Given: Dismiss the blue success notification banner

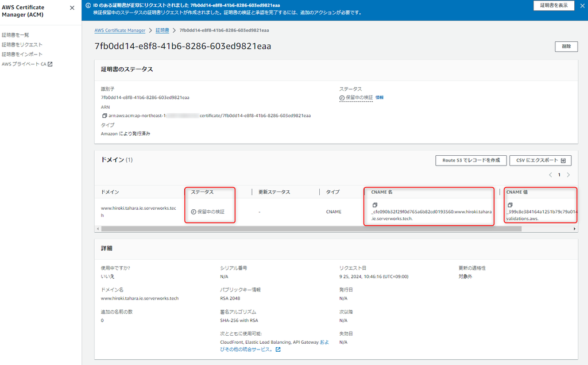Looking at the screenshot, I should (582, 6).
